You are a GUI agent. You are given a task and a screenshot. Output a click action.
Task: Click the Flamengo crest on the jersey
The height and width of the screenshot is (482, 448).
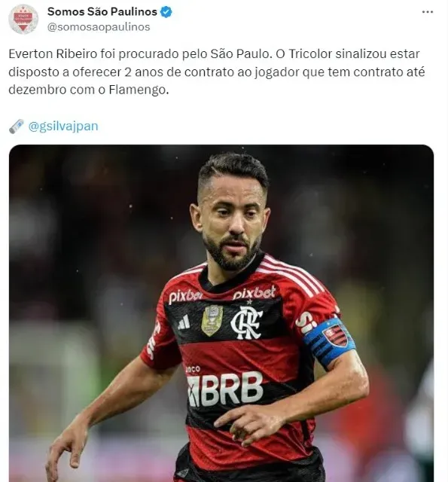pos(246,323)
